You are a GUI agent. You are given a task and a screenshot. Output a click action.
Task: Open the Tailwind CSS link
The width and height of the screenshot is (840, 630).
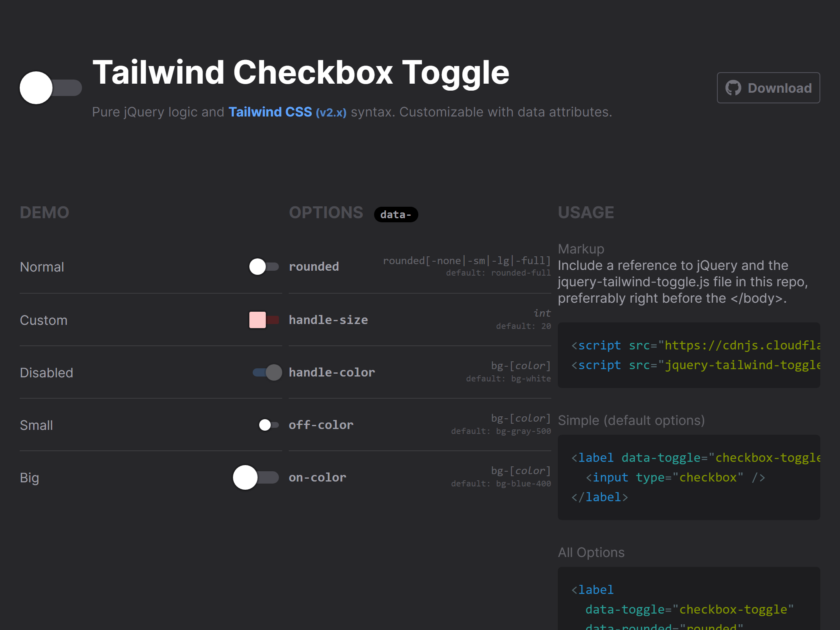click(x=270, y=112)
